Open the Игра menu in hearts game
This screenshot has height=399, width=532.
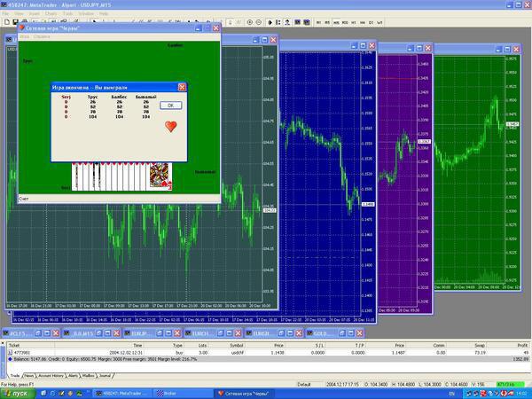(x=24, y=37)
